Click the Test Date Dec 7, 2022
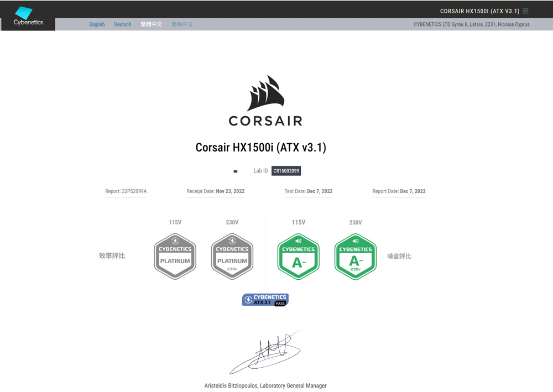The image size is (553, 392). (x=309, y=191)
